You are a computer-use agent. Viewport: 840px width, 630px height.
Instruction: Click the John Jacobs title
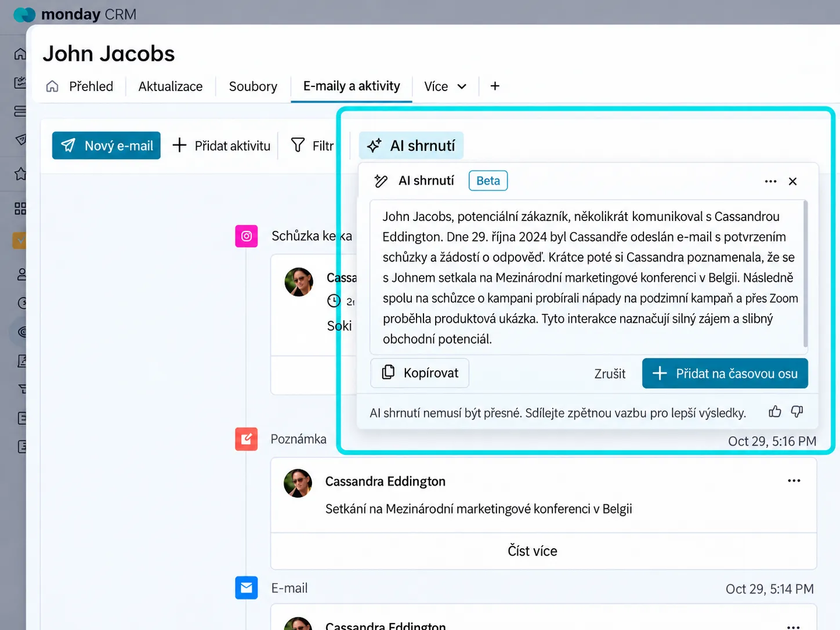108,54
